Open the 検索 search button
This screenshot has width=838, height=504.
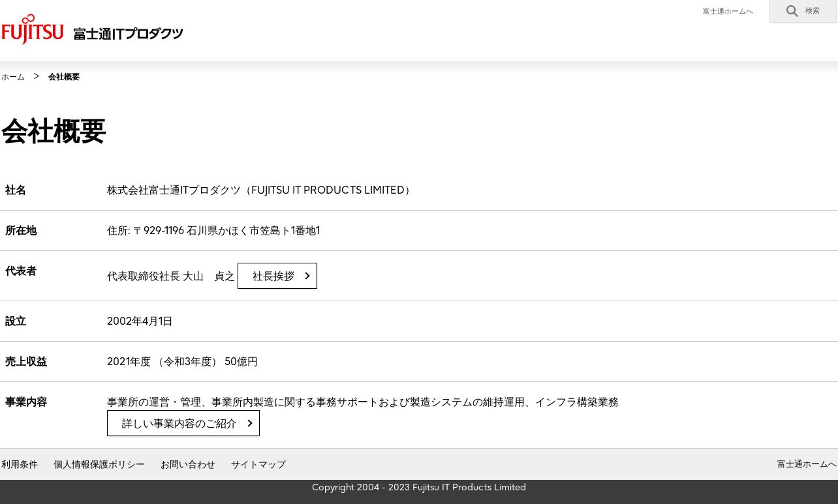coord(803,11)
